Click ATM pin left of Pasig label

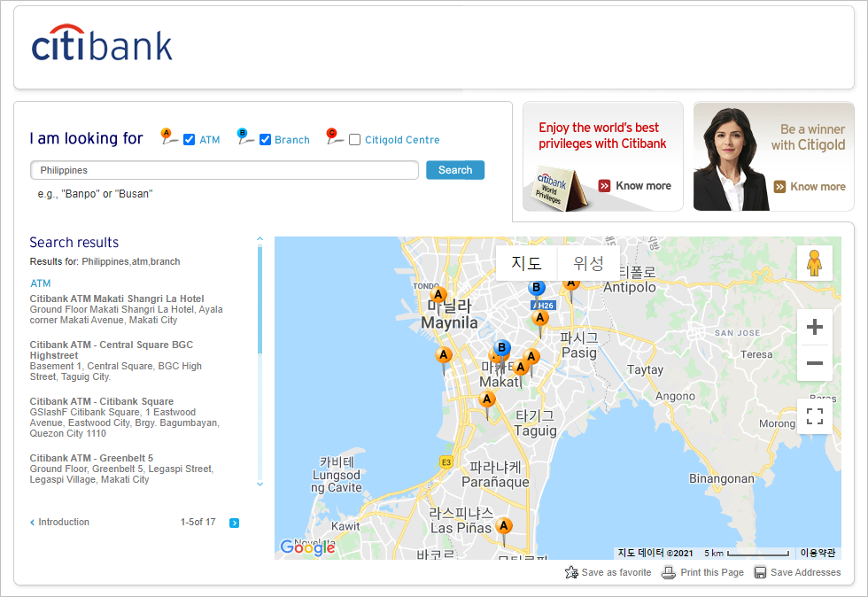point(531,357)
